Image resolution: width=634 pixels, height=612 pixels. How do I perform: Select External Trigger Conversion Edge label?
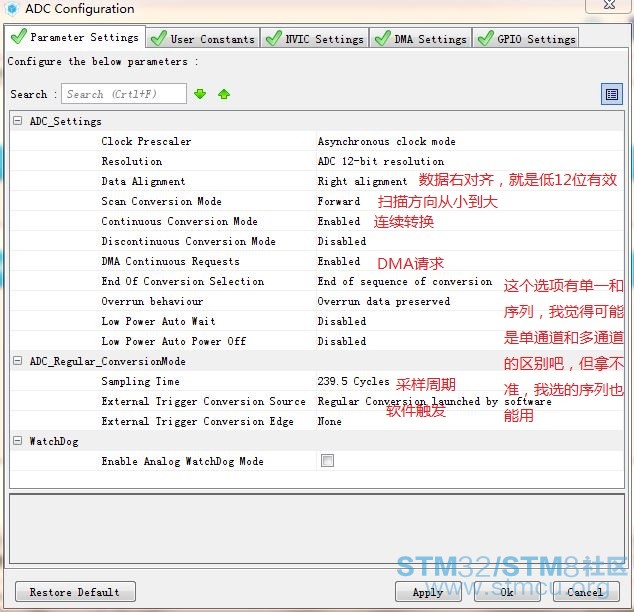pos(197,421)
